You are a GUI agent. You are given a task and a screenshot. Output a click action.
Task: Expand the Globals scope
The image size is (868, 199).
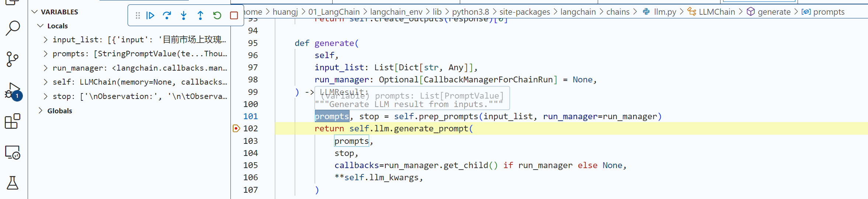click(41, 111)
